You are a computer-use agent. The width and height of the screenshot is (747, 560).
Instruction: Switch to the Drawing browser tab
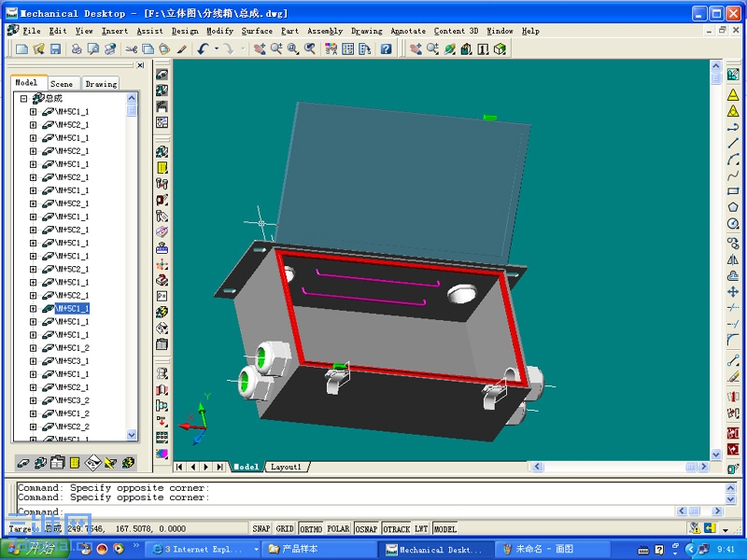click(101, 84)
